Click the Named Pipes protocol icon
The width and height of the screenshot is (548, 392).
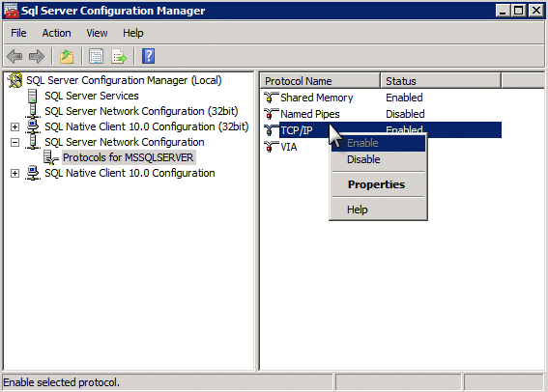271,114
